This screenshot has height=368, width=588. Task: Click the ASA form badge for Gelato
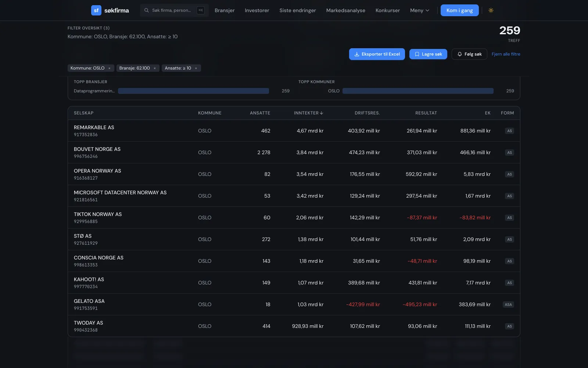tap(508, 304)
